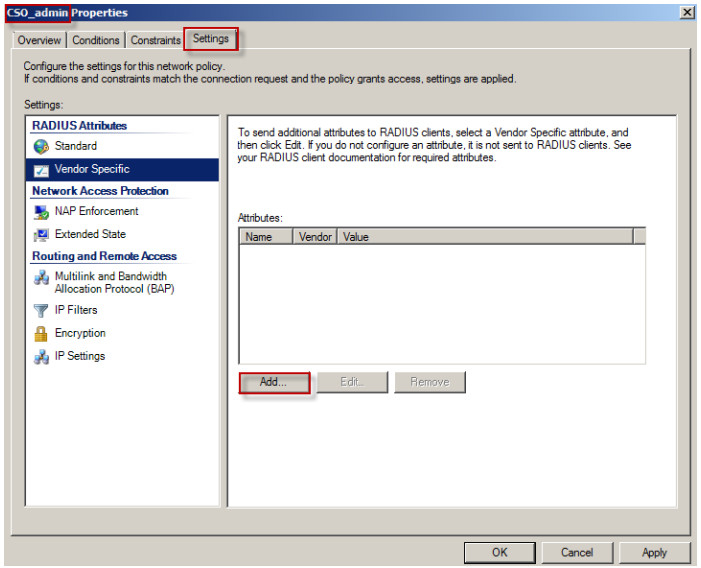Click the disabled Edit... button
Screen dimensions: 701x568
tap(352, 383)
